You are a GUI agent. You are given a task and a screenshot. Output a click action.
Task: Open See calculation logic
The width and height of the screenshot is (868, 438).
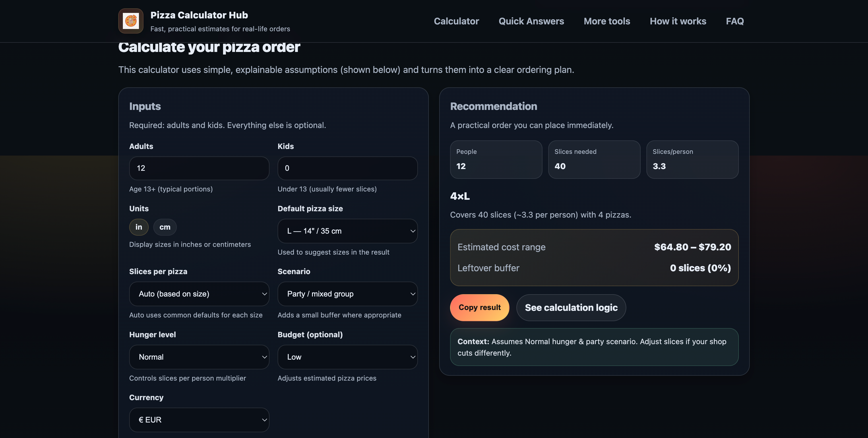(x=571, y=307)
